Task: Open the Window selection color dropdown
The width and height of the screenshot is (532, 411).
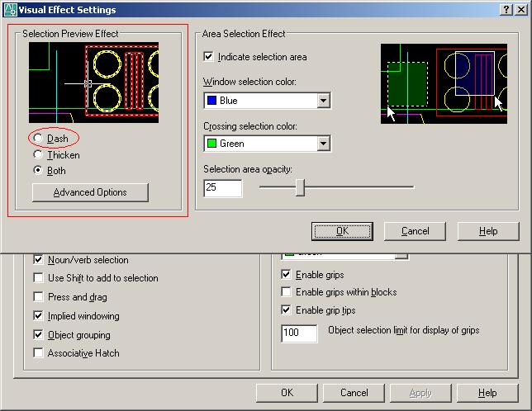Action: coord(323,101)
